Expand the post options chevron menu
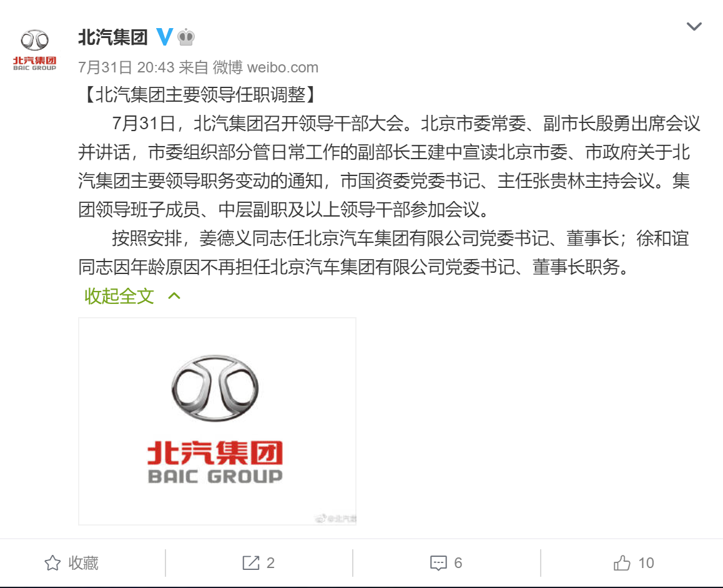723x588 pixels. click(x=694, y=26)
